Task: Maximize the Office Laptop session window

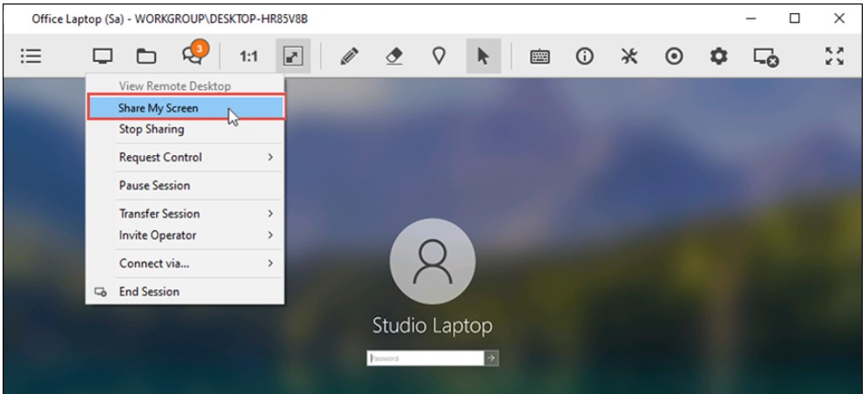Action: point(794,18)
